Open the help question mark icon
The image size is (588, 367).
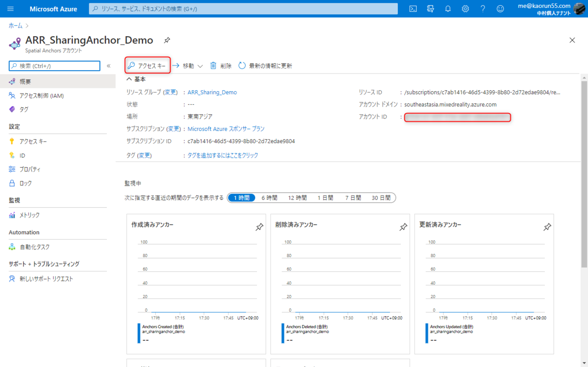pyautogui.click(x=483, y=9)
